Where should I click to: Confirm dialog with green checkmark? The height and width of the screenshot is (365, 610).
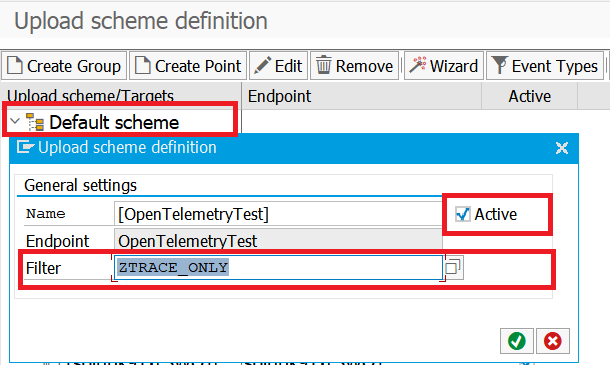tap(517, 341)
